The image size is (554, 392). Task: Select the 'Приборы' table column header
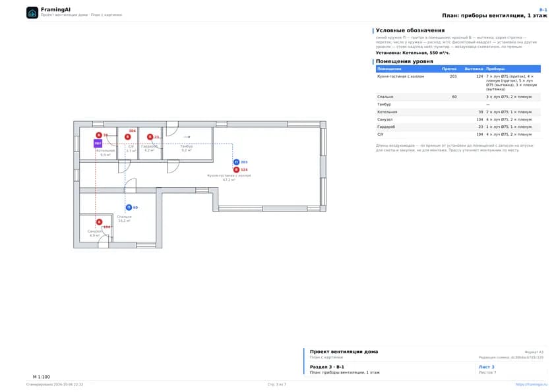pos(495,69)
